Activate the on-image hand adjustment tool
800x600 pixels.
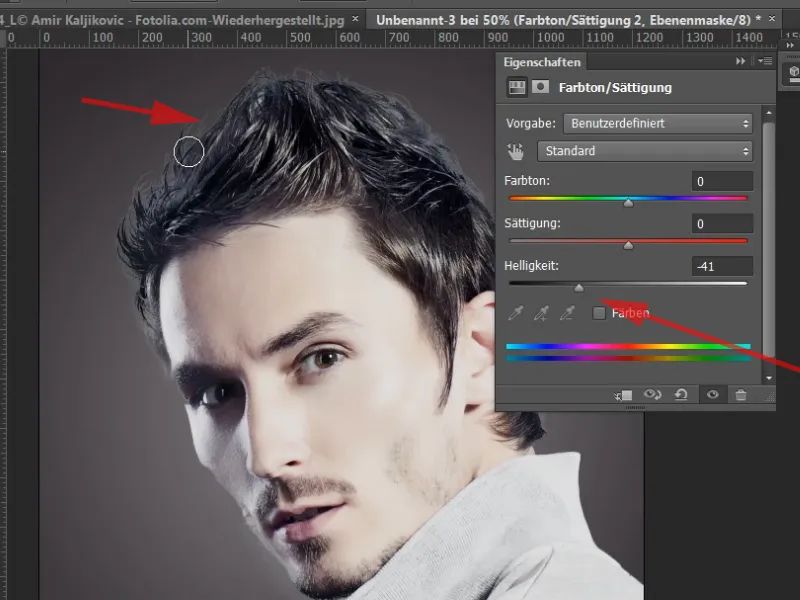point(515,152)
